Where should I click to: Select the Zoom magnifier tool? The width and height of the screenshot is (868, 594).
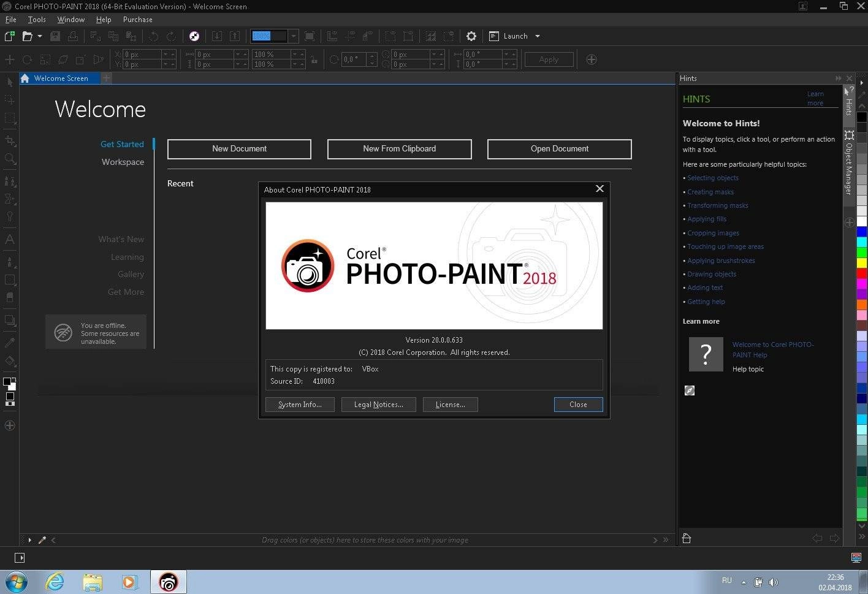click(x=9, y=159)
